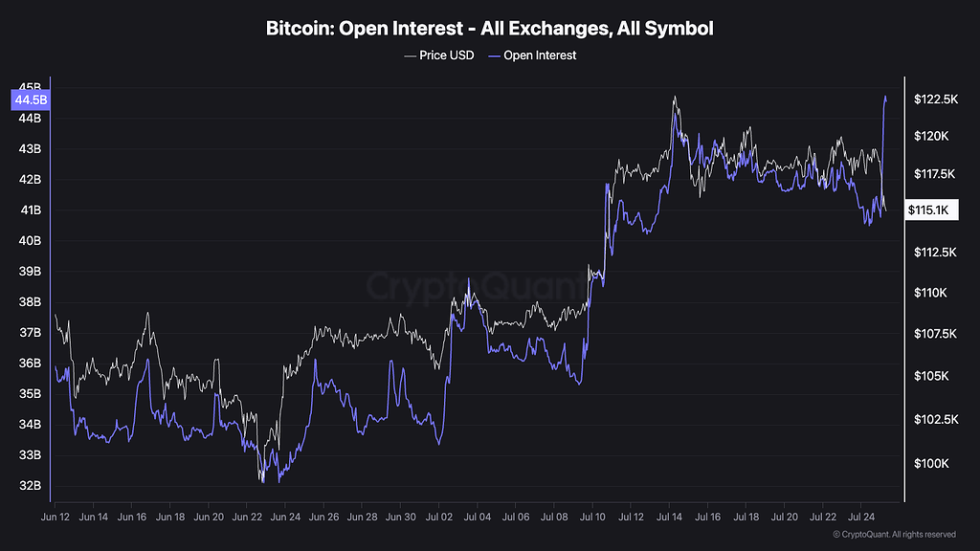Image resolution: width=980 pixels, height=551 pixels.
Task: Click the Jun 12 date axis label
Action: click(55, 517)
